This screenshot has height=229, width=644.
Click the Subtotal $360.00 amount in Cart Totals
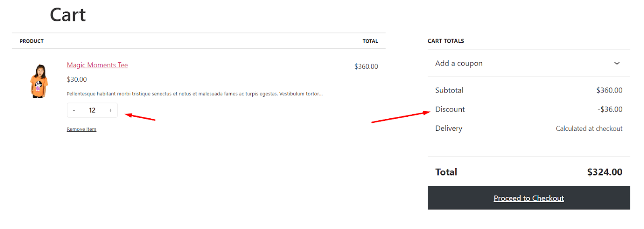609,90
